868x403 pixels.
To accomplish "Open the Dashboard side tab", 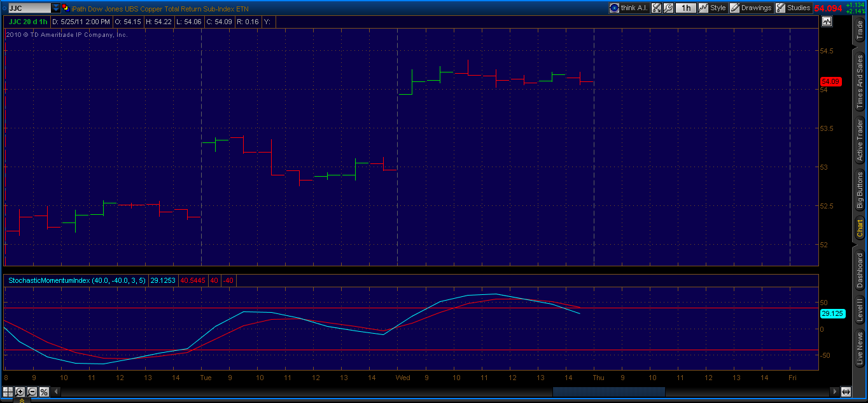I will (860, 270).
